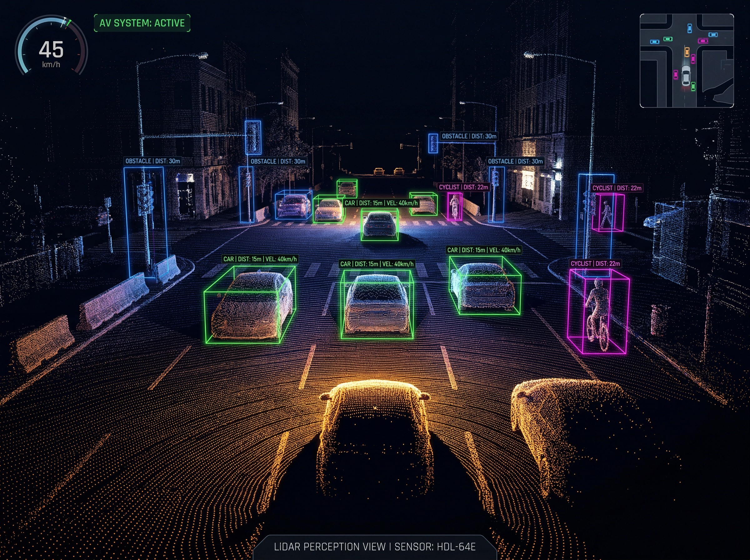
Task: Click CYCLIST label at the far crosswalk
Action: 463,187
